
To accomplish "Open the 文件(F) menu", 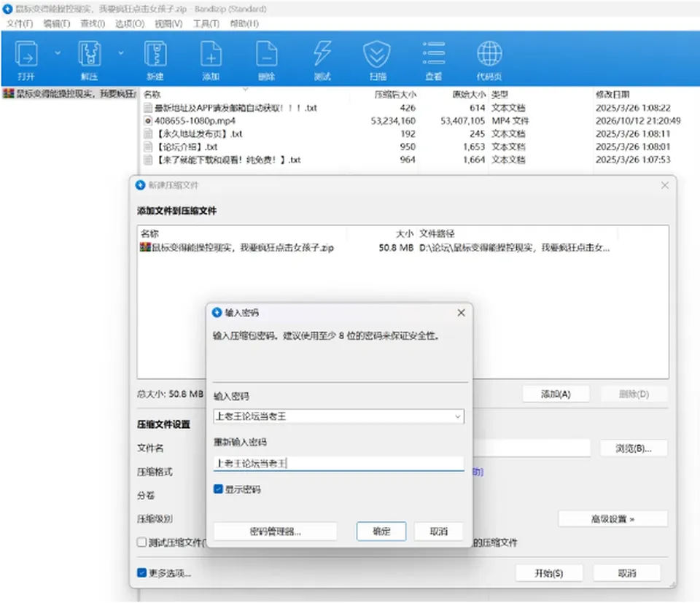I will click(20, 23).
